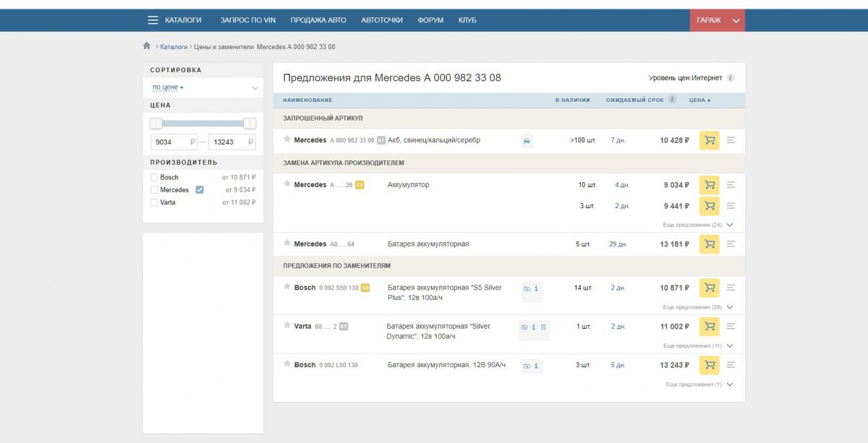Show info for Bosch 12В 90А/ч battery
This screenshot has width=868, height=443.
click(x=536, y=366)
